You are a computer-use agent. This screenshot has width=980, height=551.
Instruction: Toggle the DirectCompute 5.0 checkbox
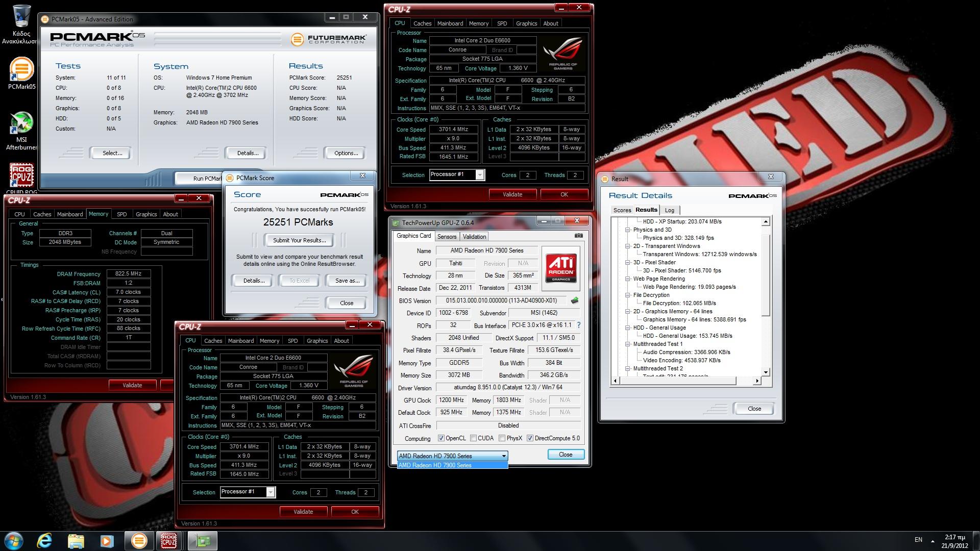coord(530,438)
